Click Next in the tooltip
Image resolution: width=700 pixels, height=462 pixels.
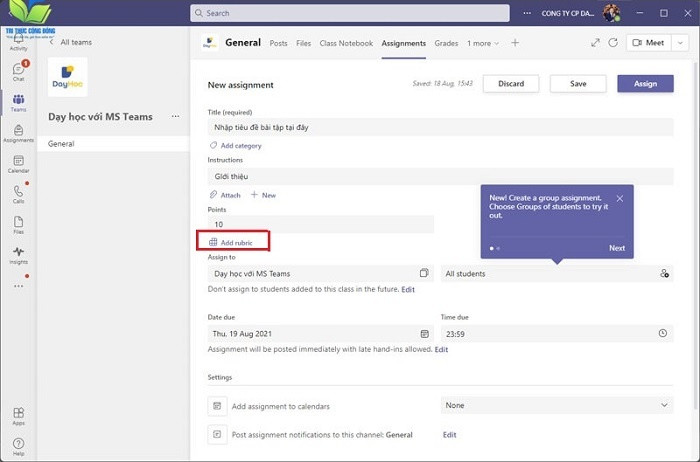[617, 248]
